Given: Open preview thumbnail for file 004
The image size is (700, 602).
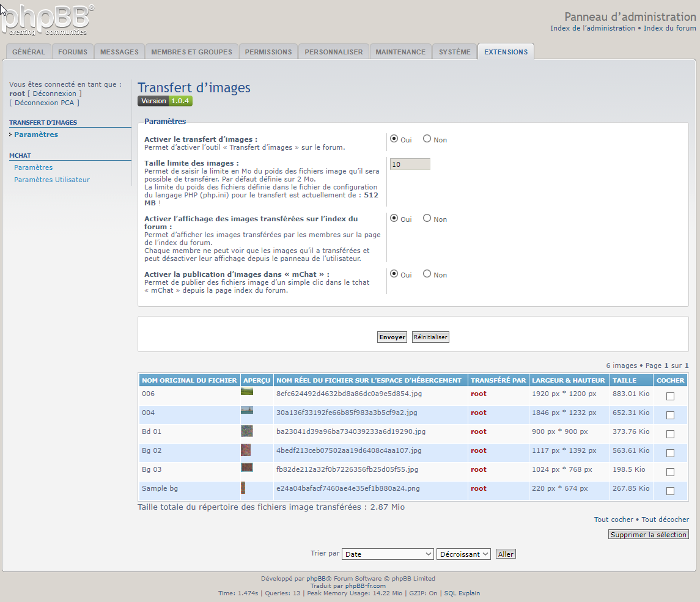Looking at the screenshot, I should click(x=247, y=411).
